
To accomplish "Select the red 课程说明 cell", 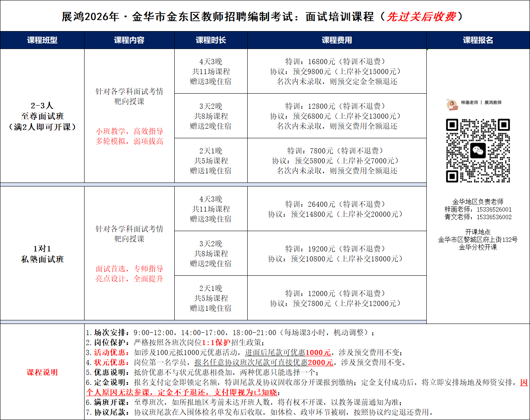I will [x=42, y=372].
